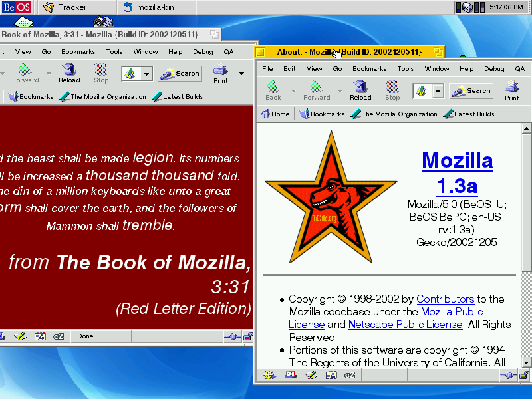
Task: Reload the Book of Mozilla page
Action: [69, 73]
